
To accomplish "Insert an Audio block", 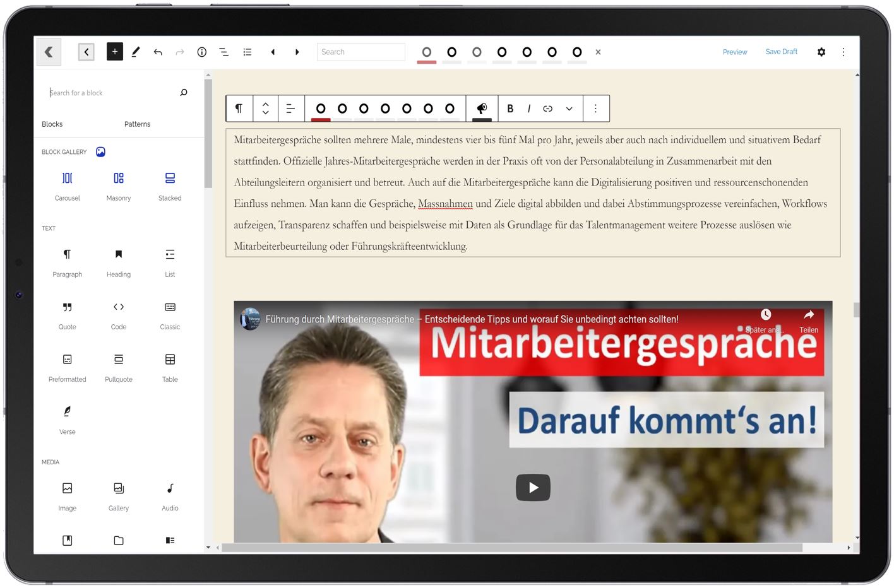I will (x=170, y=497).
